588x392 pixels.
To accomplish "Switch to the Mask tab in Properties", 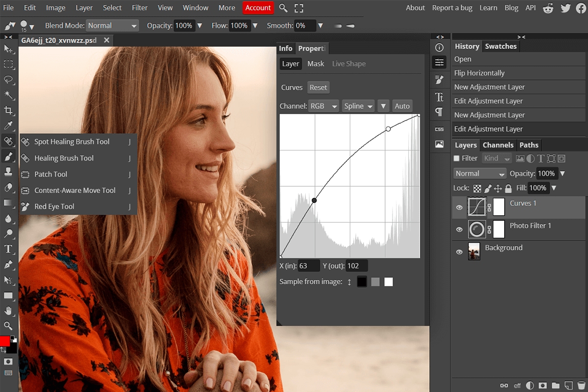I will coord(316,64).
